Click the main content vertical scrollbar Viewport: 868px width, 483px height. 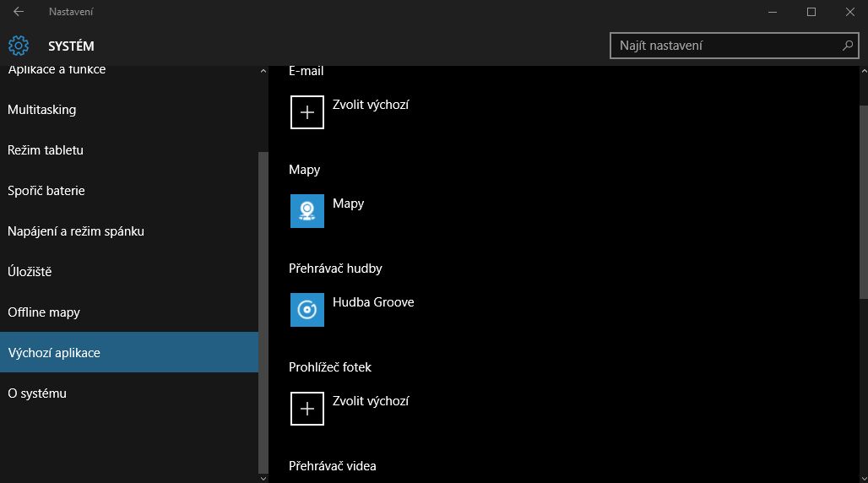pos(863,203)
